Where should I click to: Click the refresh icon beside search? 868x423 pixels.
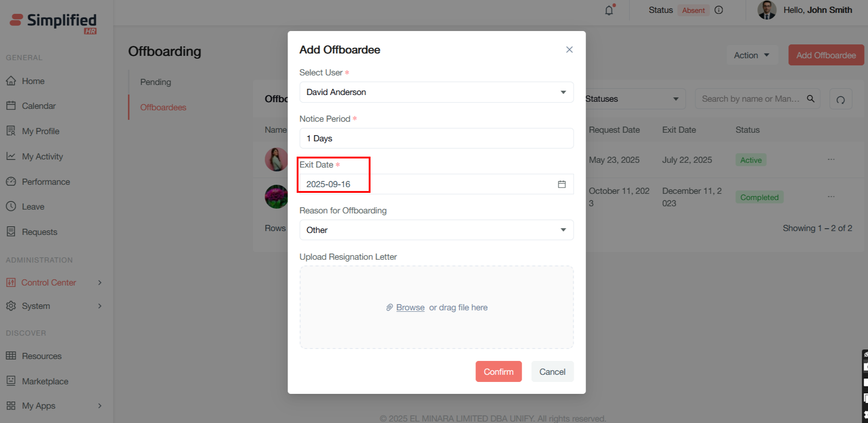coord(840,99)
